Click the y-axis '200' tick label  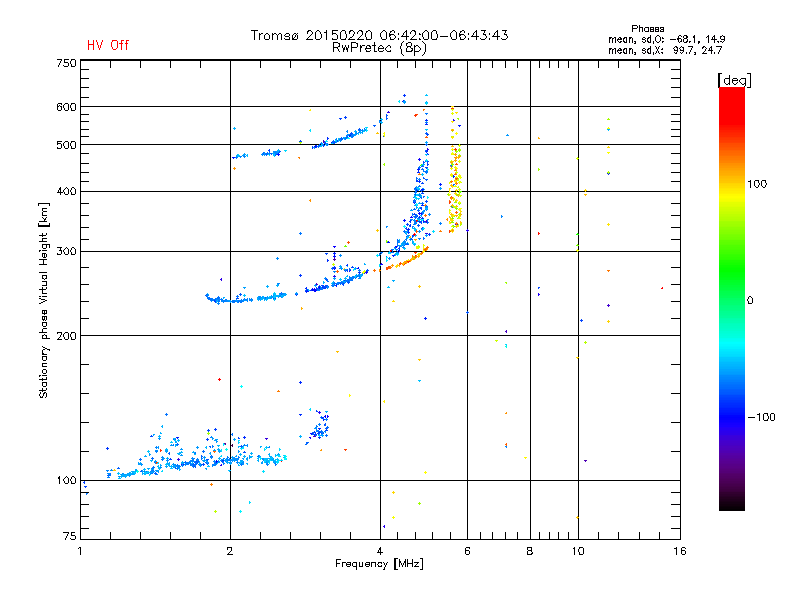tap(66, 336)
